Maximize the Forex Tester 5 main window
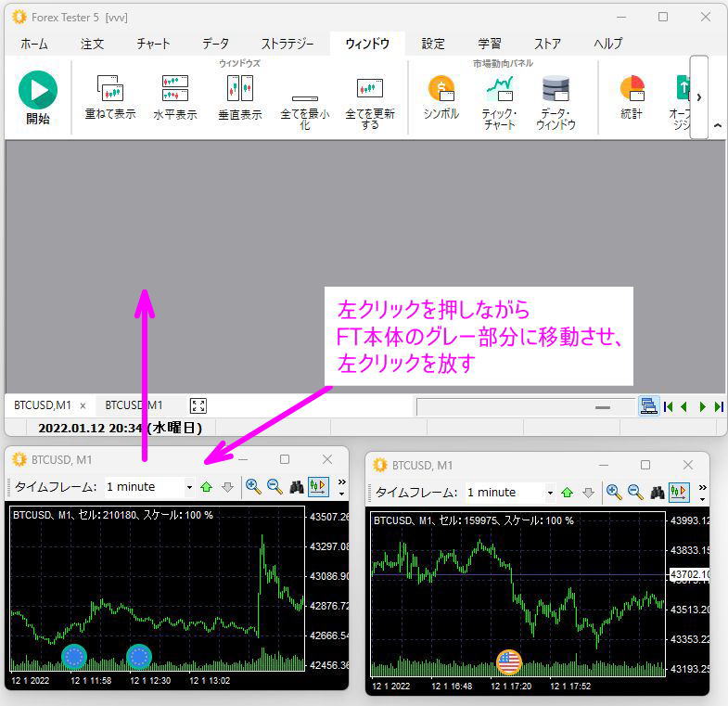Viewport: 728px width, 706px height. coord(663,18)
